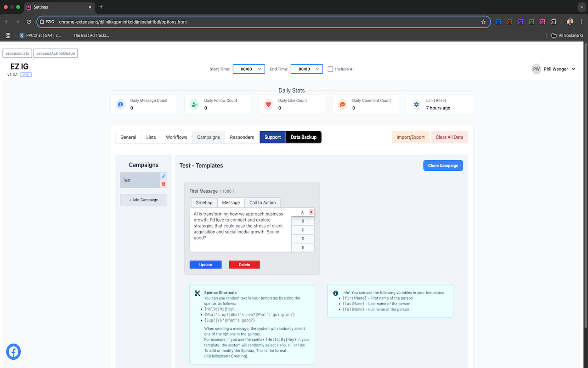Click the Info circle icon
This screenshot has width=588, height=368.
(335, 293)
